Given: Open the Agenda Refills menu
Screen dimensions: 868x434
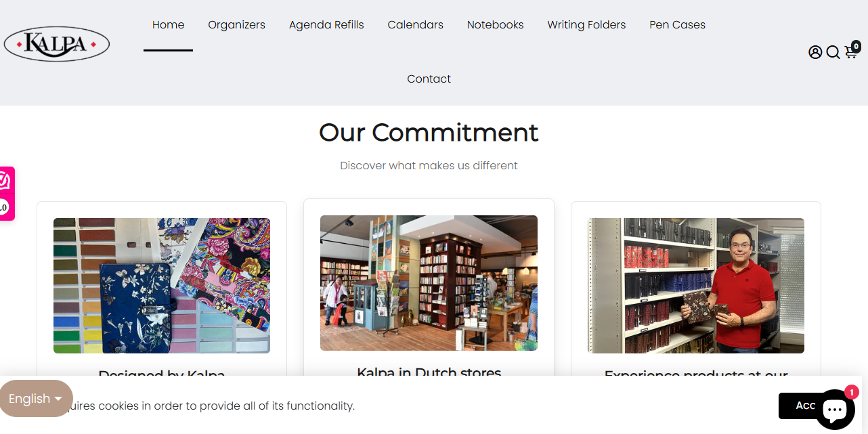Looking at the screenshot, I should [x=326, y=25].
